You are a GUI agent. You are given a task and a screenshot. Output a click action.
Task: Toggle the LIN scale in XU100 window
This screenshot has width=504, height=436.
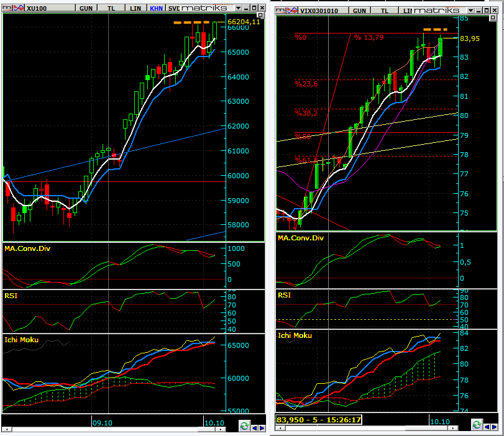pyautogui.click(x=135, y=8)
